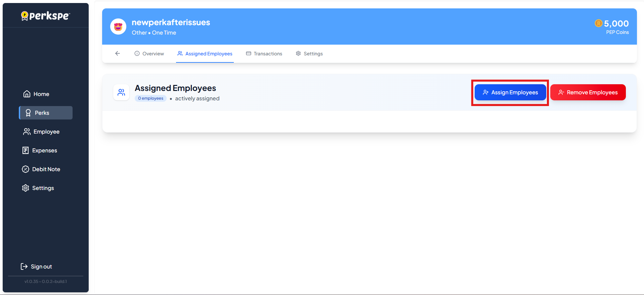Click the Employee people icon in sidebar
The height and width of the screenshot is (295, 644).
[x=27, y=132]
